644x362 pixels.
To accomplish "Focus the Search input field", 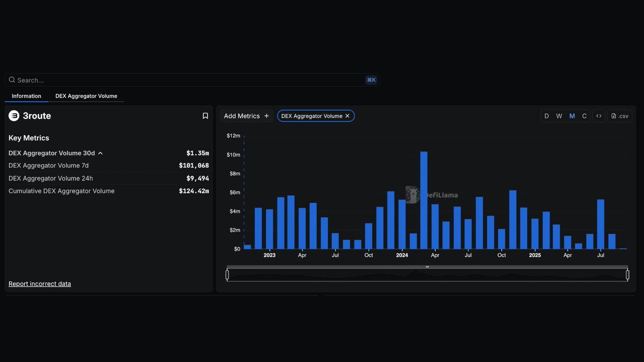I will [192, 80].
